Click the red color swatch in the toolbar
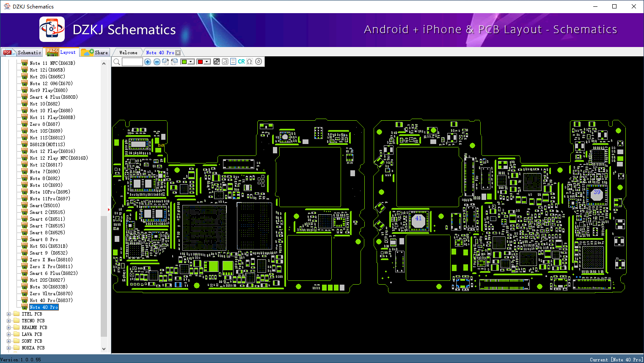The image size is (644, 363). [x=200, y=62]
